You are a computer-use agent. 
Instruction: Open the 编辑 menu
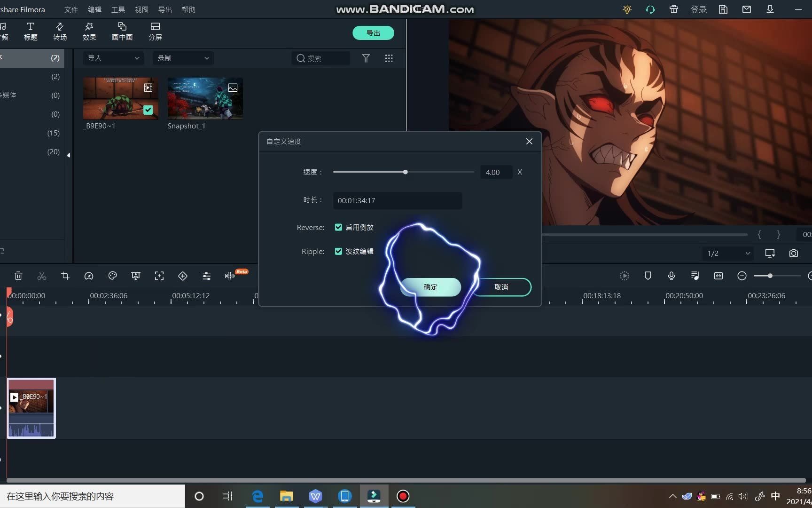[x=94, y=9]
